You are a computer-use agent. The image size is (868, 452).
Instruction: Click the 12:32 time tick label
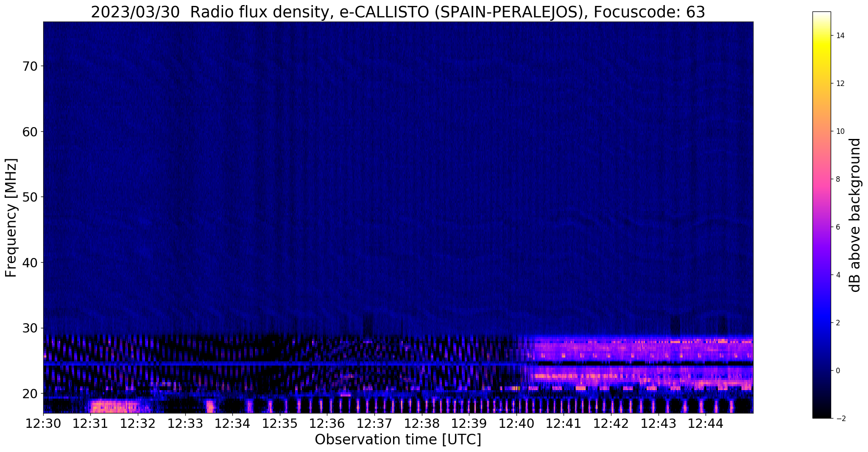click(138, 423)
